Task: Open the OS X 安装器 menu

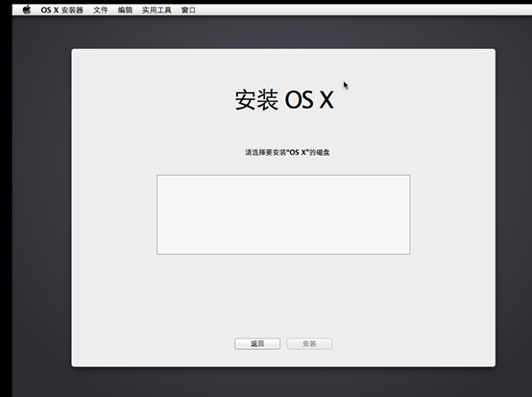Action: 61,11
